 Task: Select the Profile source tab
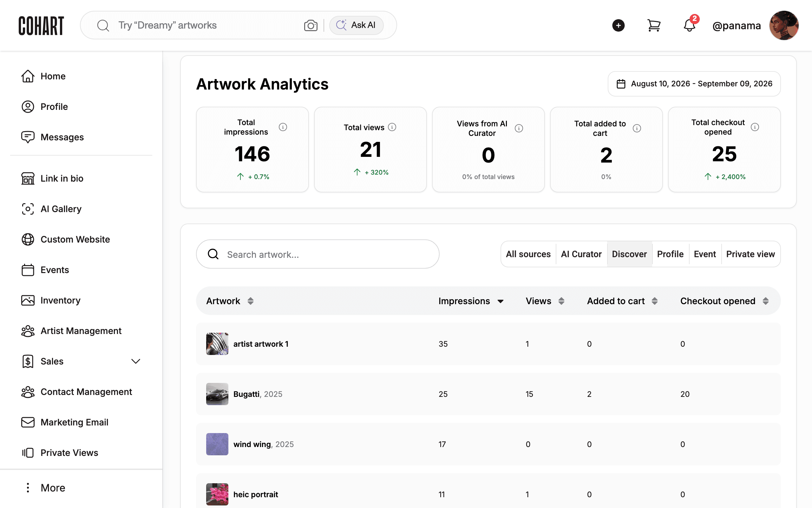tap(670, 254)
